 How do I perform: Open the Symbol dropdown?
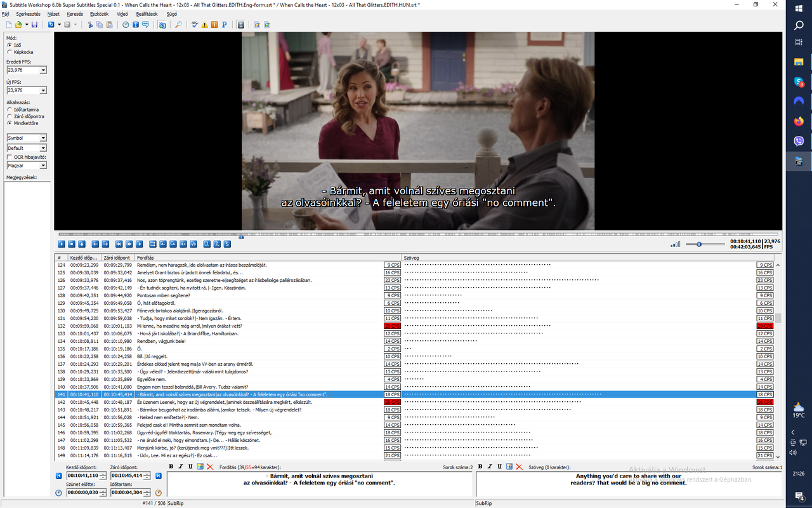tap(43, 138)
